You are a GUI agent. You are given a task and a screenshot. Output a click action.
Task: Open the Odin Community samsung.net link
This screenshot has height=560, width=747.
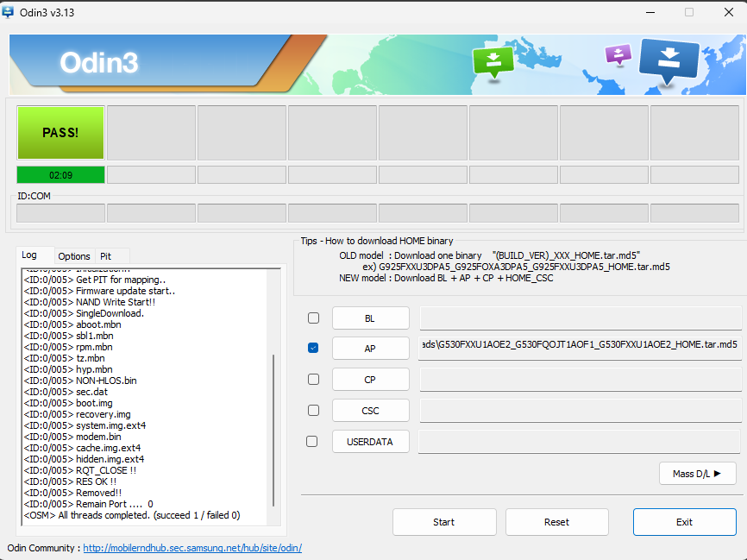192,548
